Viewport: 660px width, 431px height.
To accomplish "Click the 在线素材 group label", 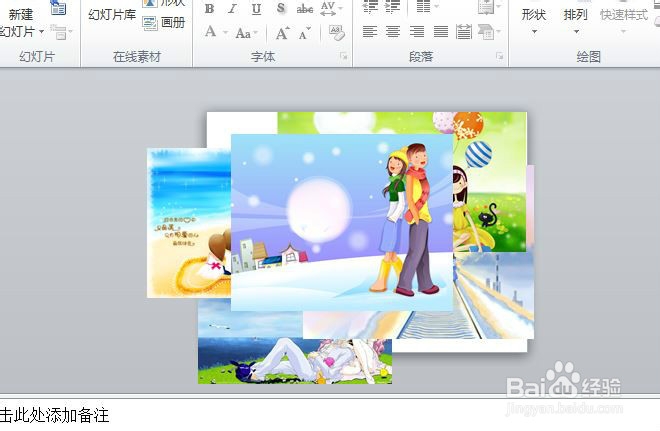I will point(137,56).
